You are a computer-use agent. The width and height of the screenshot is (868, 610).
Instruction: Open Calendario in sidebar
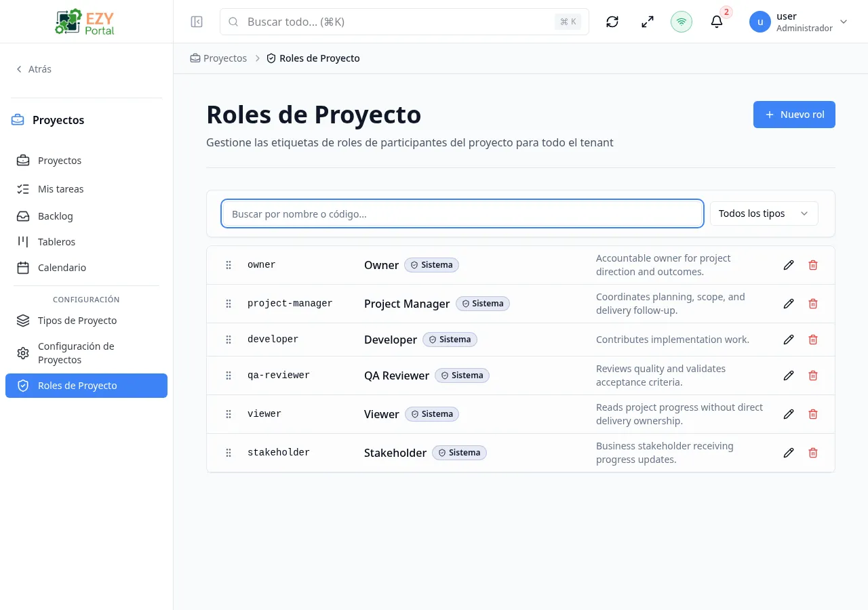click(x=86, y=268)
